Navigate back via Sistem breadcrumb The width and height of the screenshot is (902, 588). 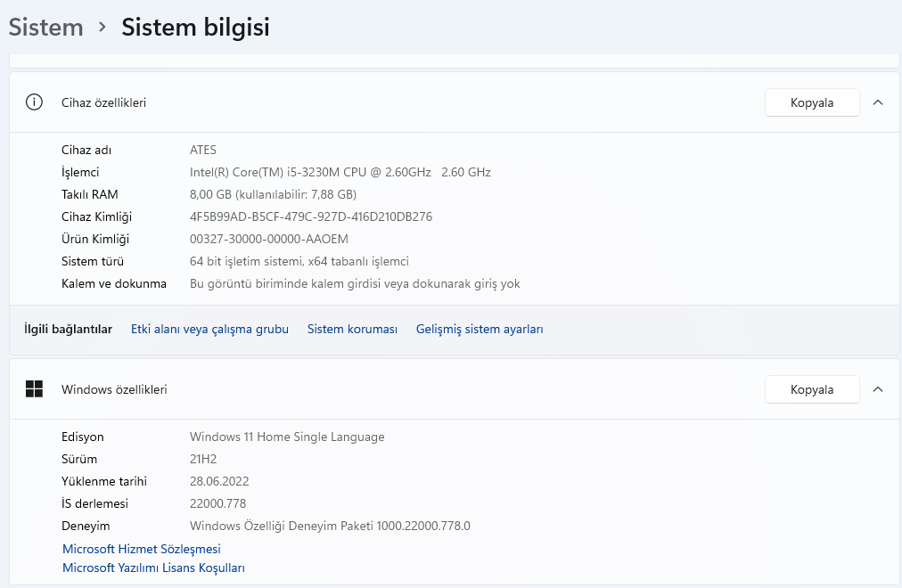click(45, 27)
